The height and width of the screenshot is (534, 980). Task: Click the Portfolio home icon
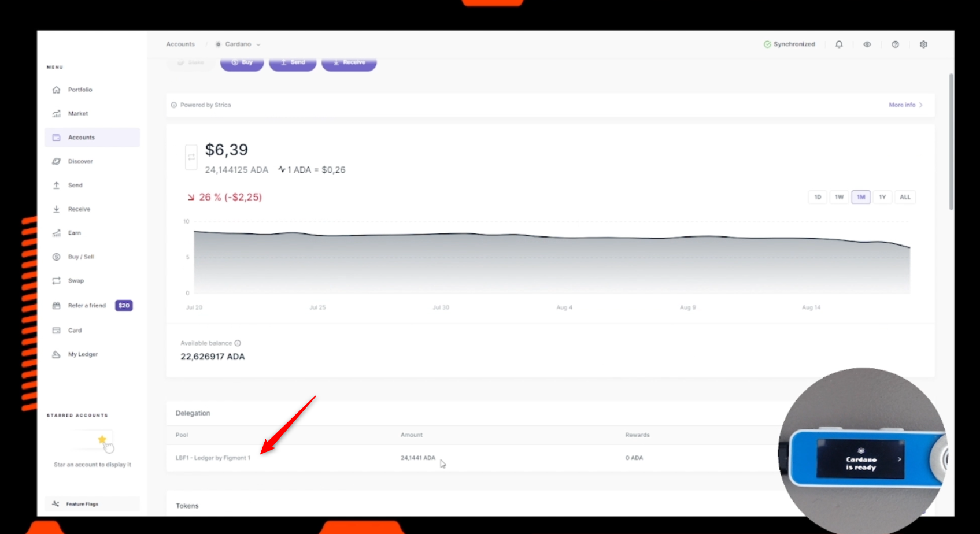pos(56,90)
